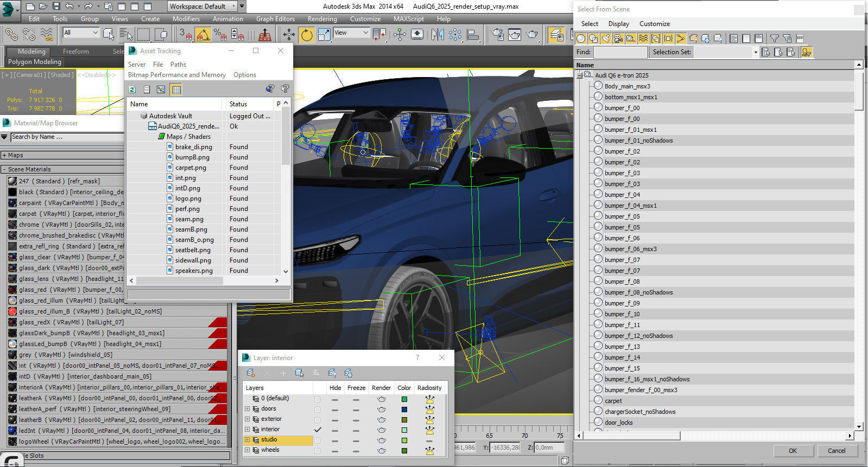Open the MAXScript menu
The image size is (868, 467).
409,18
